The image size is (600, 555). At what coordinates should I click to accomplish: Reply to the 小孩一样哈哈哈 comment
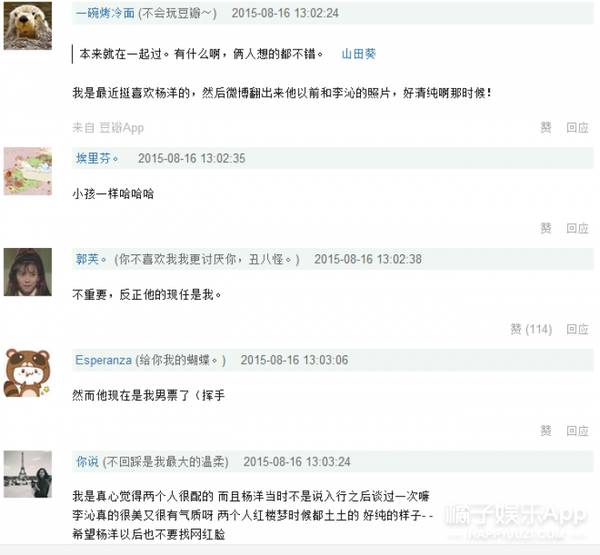click(x=577, y=228)
